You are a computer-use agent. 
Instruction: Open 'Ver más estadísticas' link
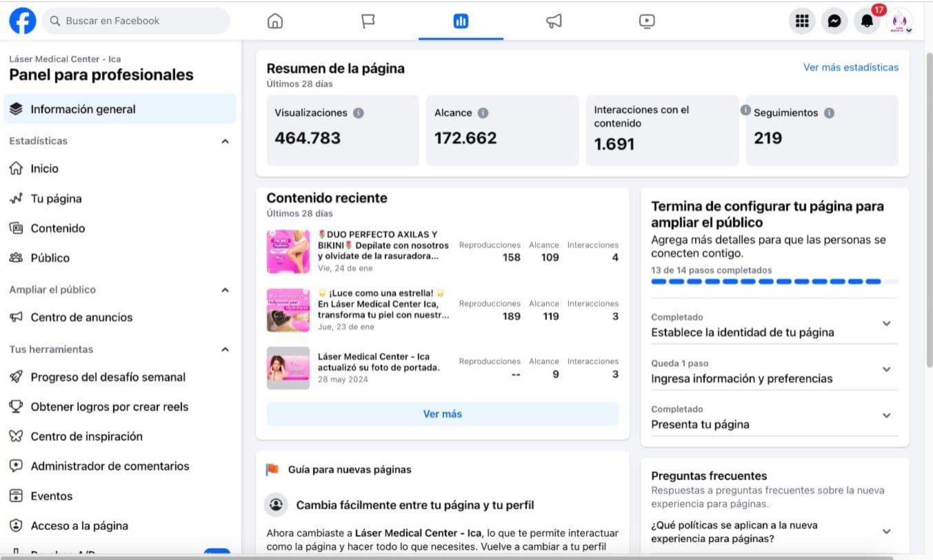[850, 68]
